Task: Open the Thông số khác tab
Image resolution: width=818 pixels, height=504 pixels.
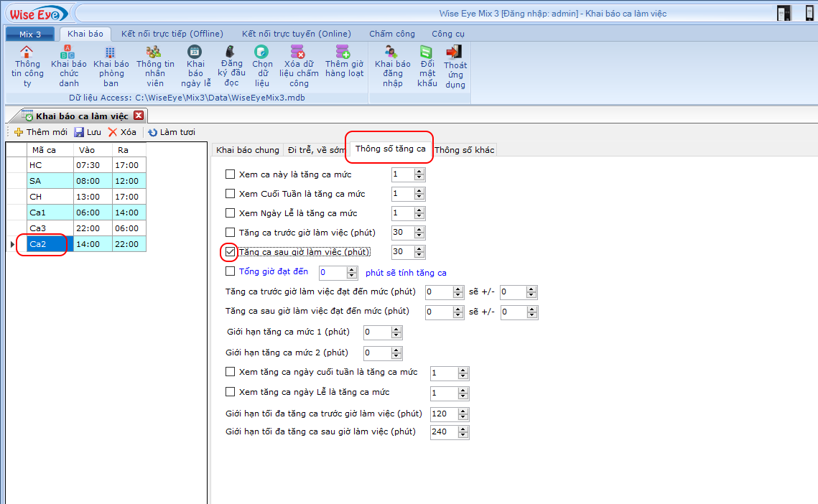Action: (x=464, y=150)
